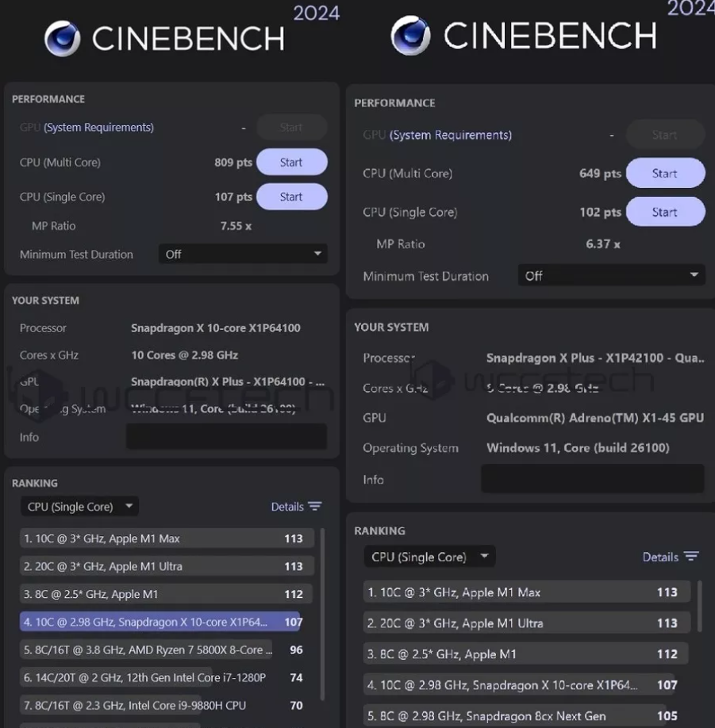Click the left ranking list scrollbar

click(322, 615)
